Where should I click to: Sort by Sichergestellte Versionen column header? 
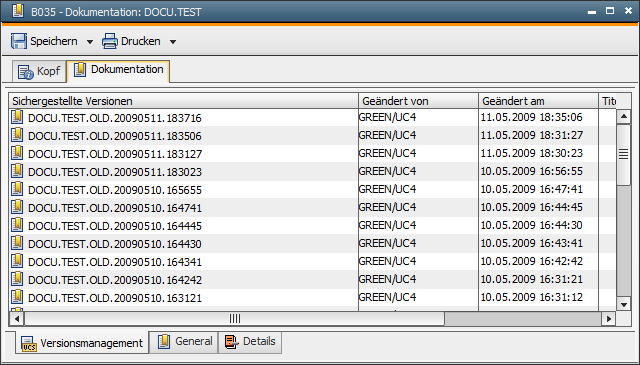pyautogui.click(x=183, y=101)
